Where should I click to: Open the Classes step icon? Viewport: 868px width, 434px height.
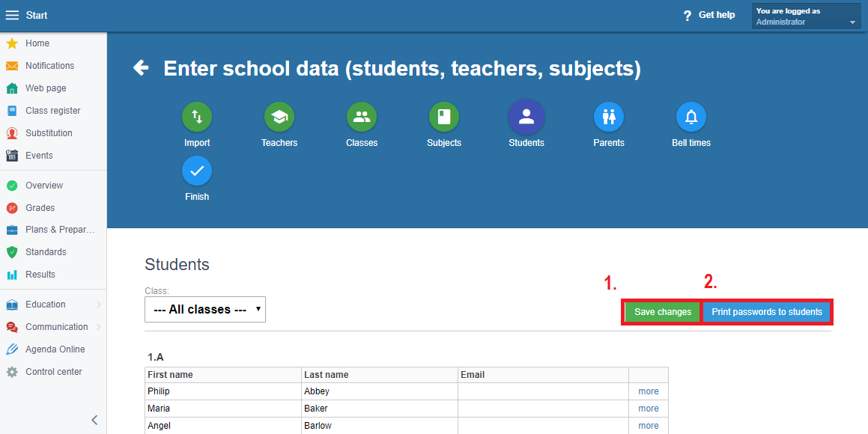362,117
